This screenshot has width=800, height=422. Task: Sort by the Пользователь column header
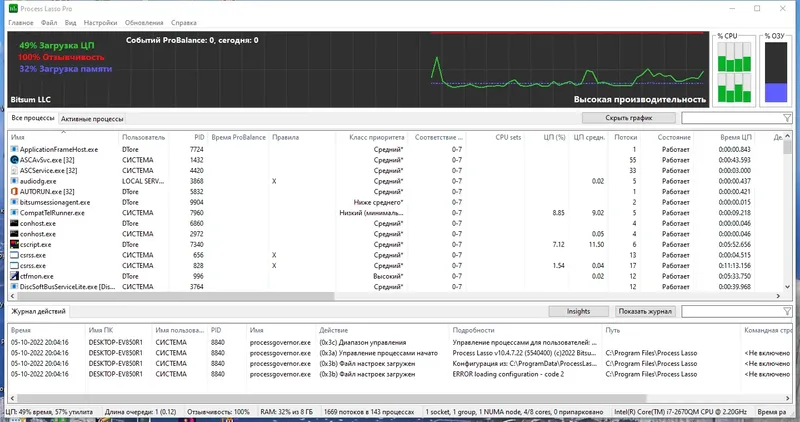pyautogui.click(x=143, y=137)
